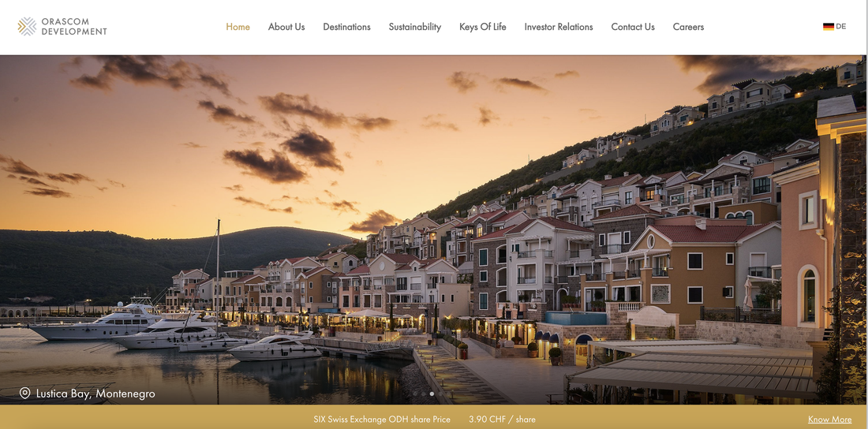Click the SIX Swiss Exchange ODH share Price text
The width and height of the screenshot is (868, 429).
(x=382, y=419)
